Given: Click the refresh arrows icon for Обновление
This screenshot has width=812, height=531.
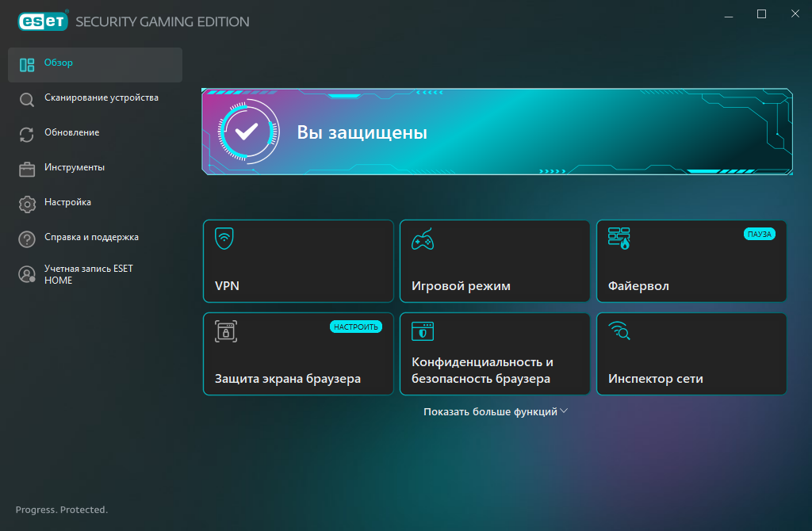Looking at the screenshot, I should pos(27,135).
